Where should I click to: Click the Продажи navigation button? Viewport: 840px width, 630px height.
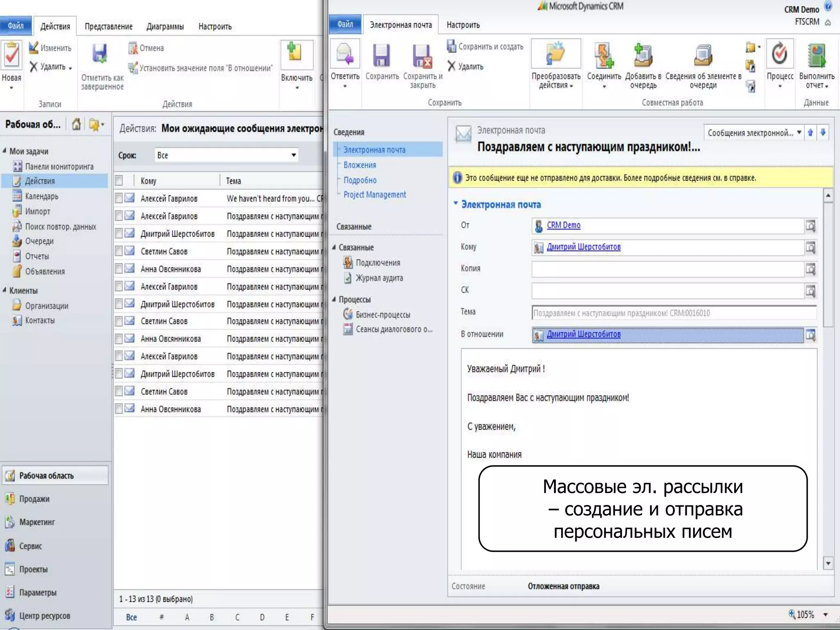click(x=34, y=499)
